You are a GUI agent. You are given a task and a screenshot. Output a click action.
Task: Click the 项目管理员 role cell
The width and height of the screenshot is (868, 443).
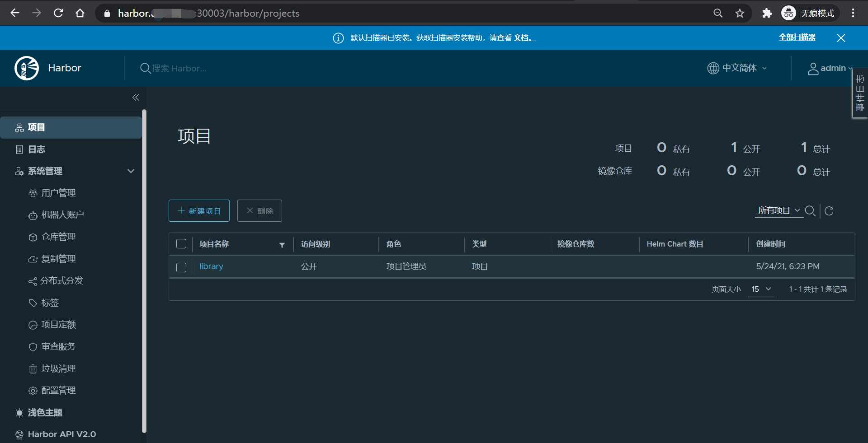tap(406, 266)
